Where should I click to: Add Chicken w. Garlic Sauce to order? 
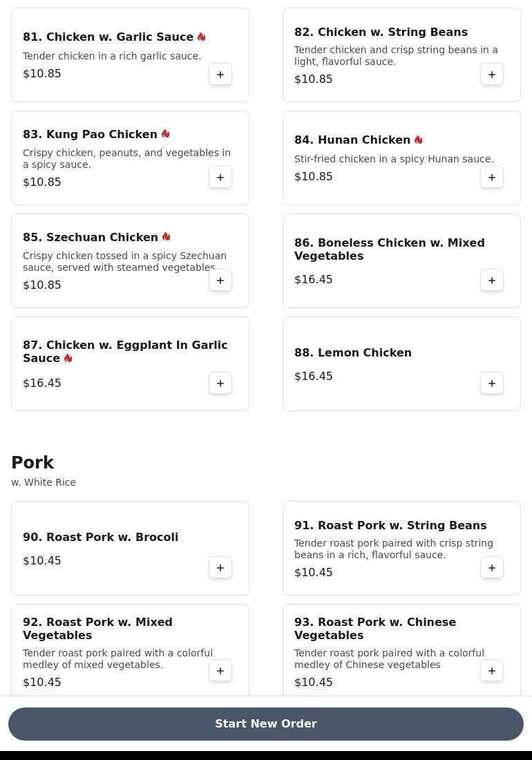pyautogui.click(x=220, y=75)
